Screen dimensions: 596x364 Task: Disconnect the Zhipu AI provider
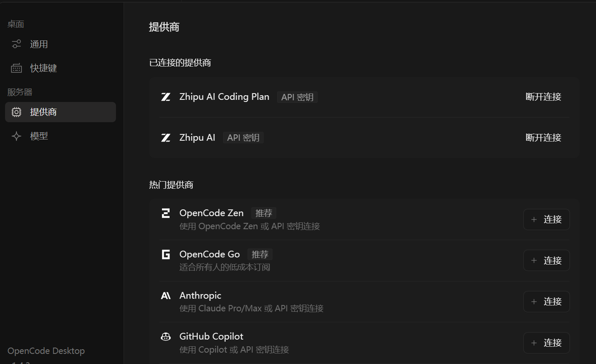tap(543, 138)
